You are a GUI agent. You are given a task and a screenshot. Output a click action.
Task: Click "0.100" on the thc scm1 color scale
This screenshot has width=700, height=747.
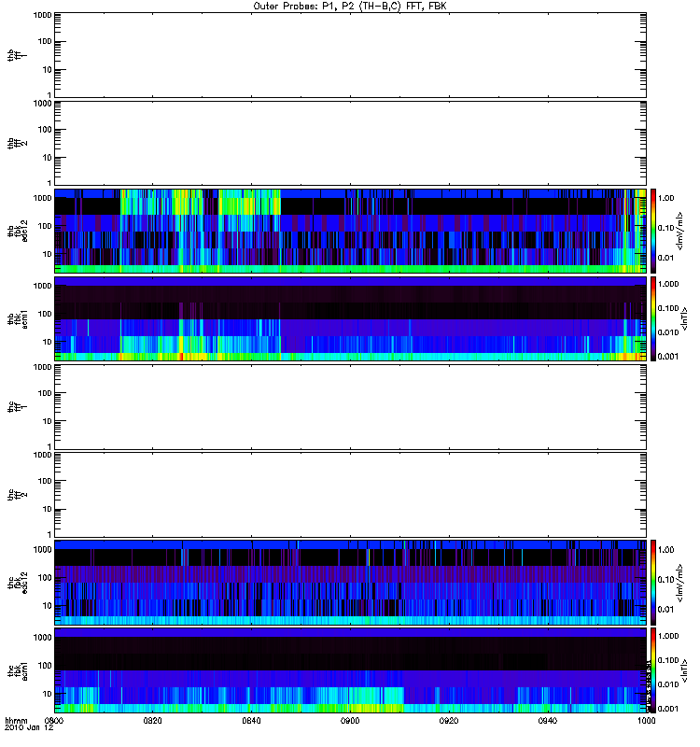click(x=667, y=660)
